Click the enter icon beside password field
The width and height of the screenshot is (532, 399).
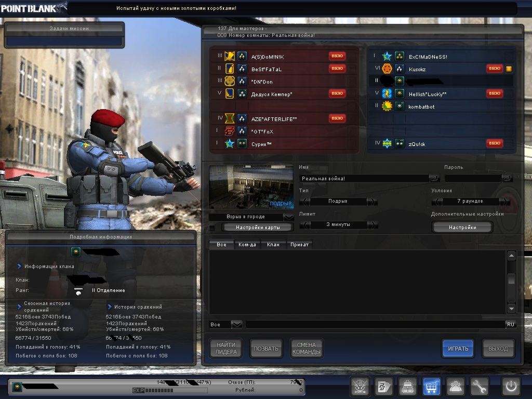coord(507,178)
